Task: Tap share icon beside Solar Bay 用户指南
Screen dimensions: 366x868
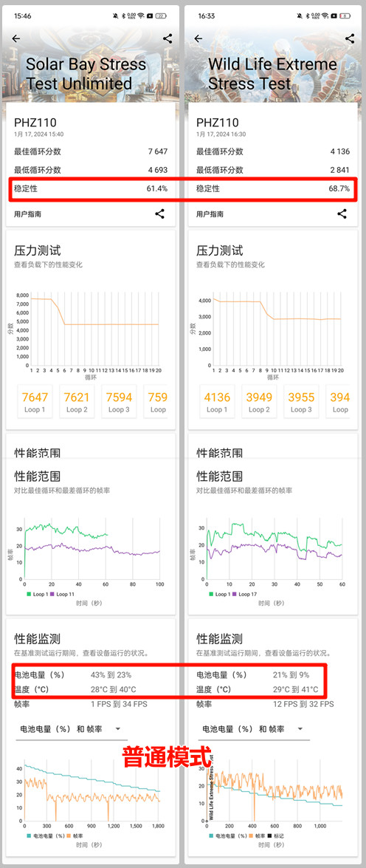Action: pyautogui.click(x=160, y=213)
